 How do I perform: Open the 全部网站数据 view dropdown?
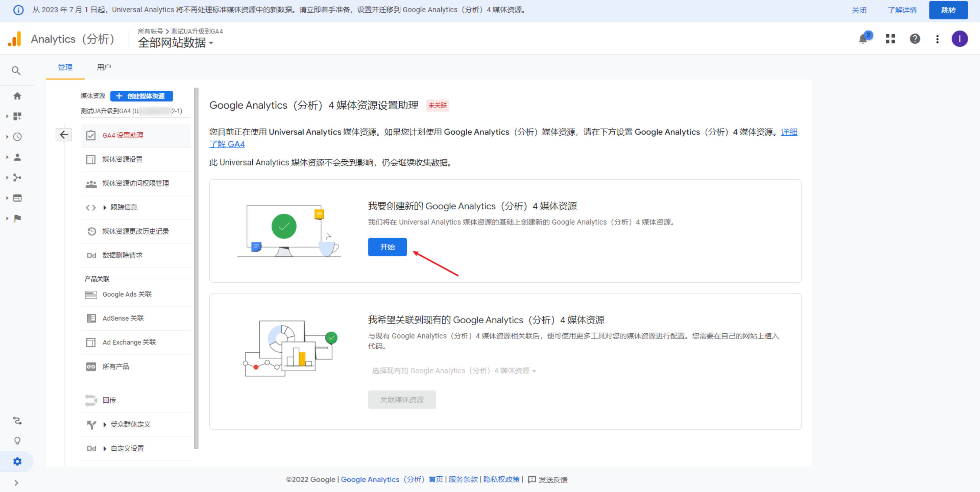tap(175, 43)
